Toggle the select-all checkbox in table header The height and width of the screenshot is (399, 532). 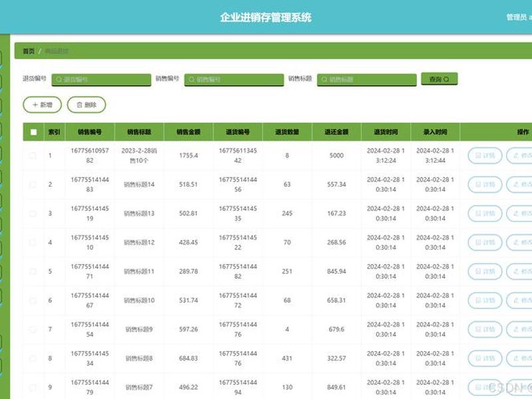[x=33, y=132]
